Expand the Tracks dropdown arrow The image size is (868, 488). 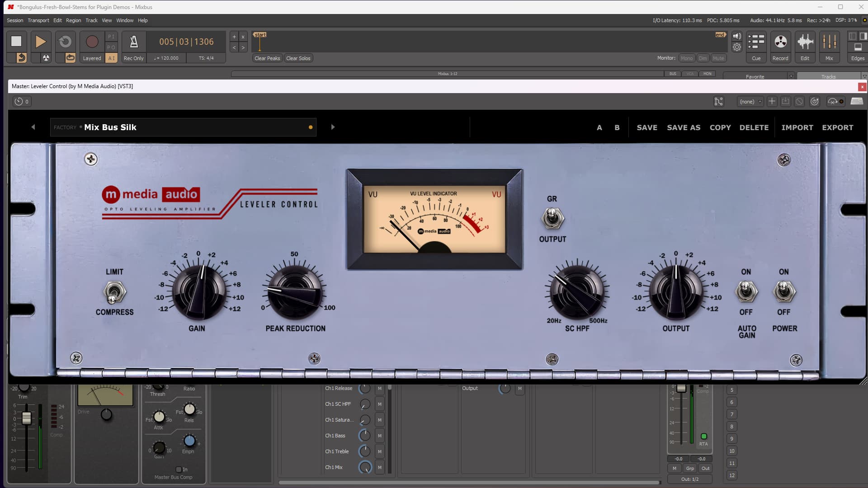pyautogui.click(x=864, y=76)
